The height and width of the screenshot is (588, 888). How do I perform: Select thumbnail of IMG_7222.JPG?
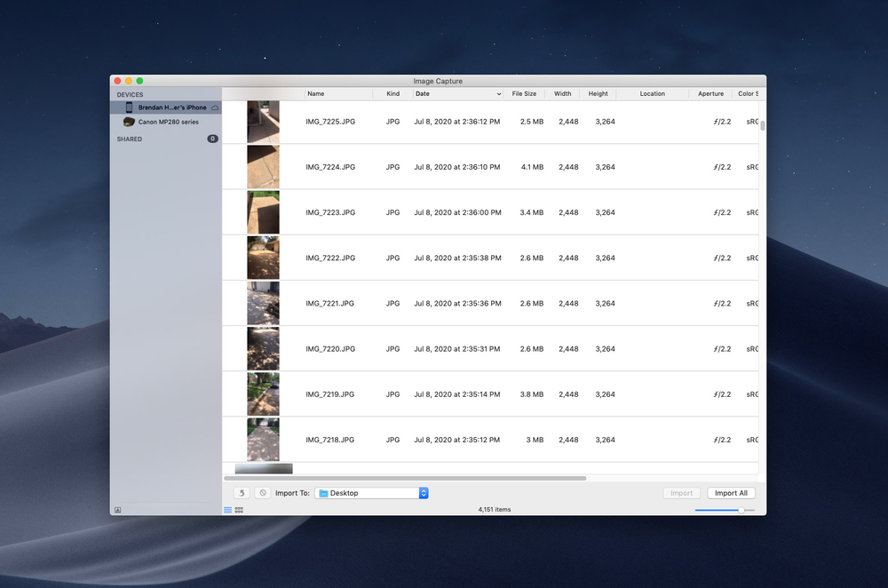click(264, 258)
